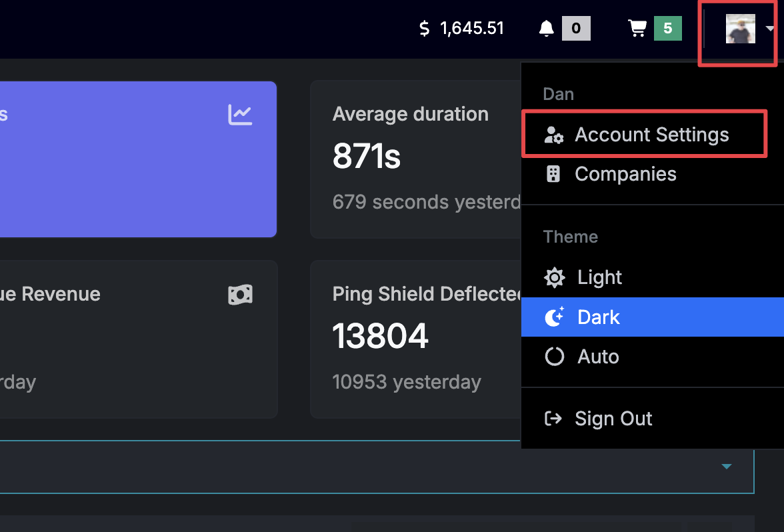The width and height of the screenshot is (784, 532).
Task: Select the Dark theme option
Action: click(653, 317)
